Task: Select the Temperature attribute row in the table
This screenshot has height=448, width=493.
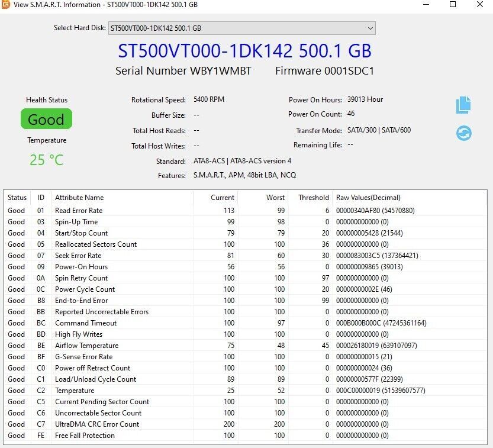Action: pos(245,391)
